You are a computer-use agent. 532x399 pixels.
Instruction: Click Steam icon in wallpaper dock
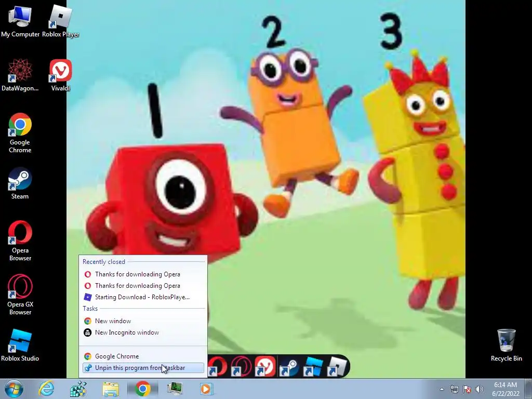click(289, 366)
